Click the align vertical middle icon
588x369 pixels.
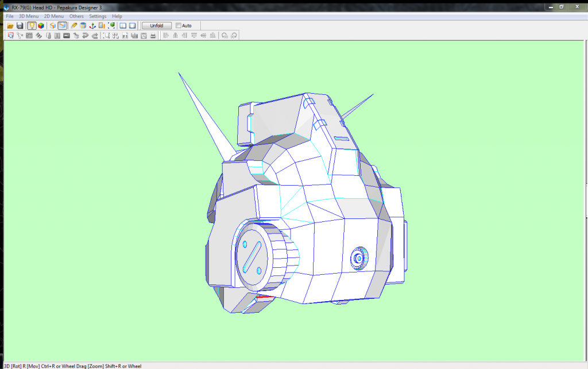[x=203, y=35]
